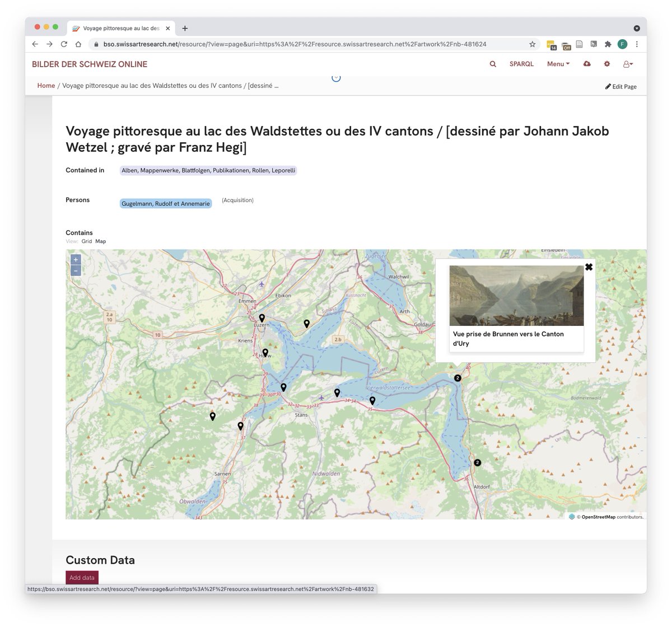672x627 pixels.
Task: Open a new browser tab
Action: click(x=185, y=28)
